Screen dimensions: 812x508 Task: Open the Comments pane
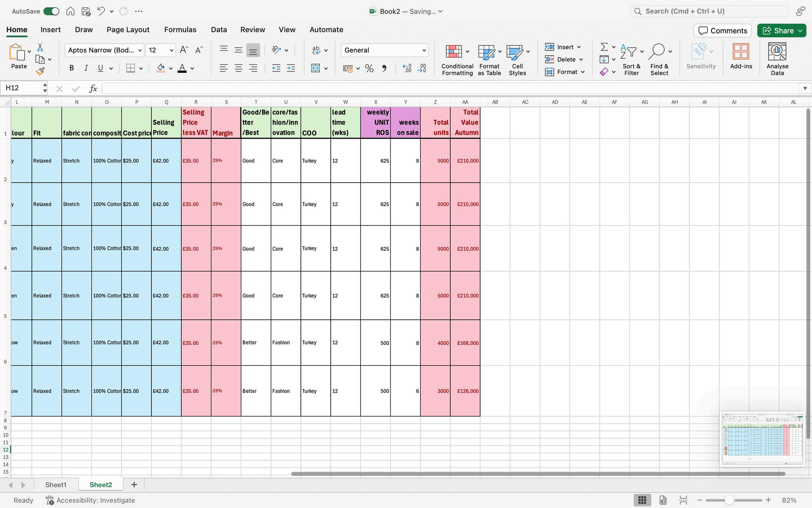click(722, 31)
